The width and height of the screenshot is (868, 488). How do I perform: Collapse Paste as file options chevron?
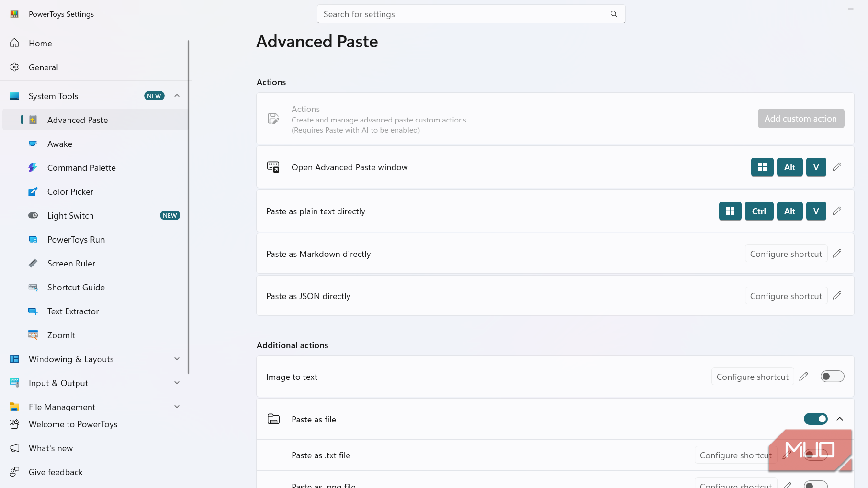coord(840,419)
